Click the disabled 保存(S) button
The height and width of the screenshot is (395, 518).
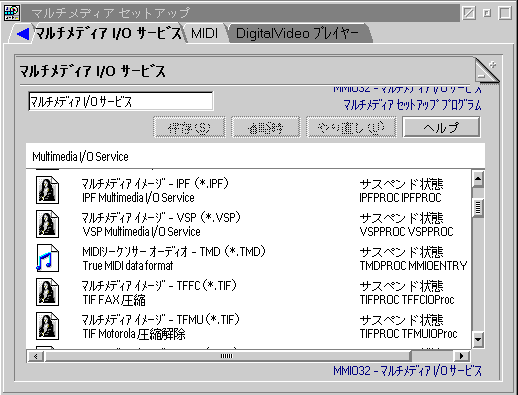[x=189, y=127]
